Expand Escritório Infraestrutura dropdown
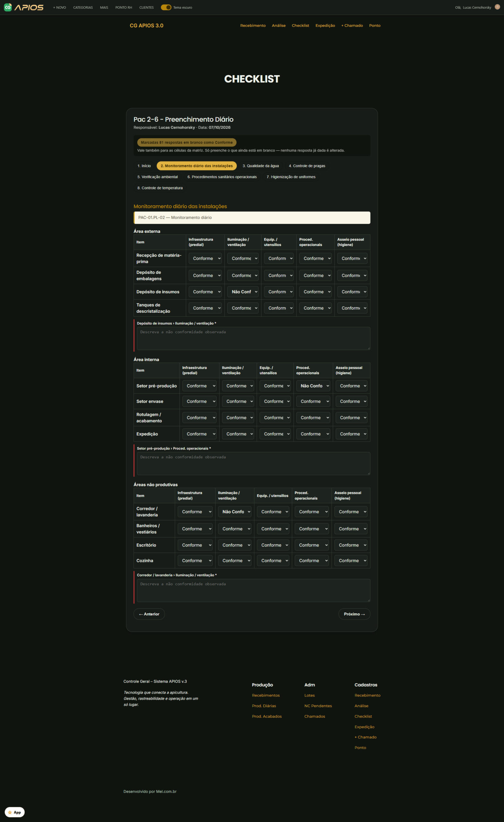The image size is (504, 822). (x=195, y=545)
